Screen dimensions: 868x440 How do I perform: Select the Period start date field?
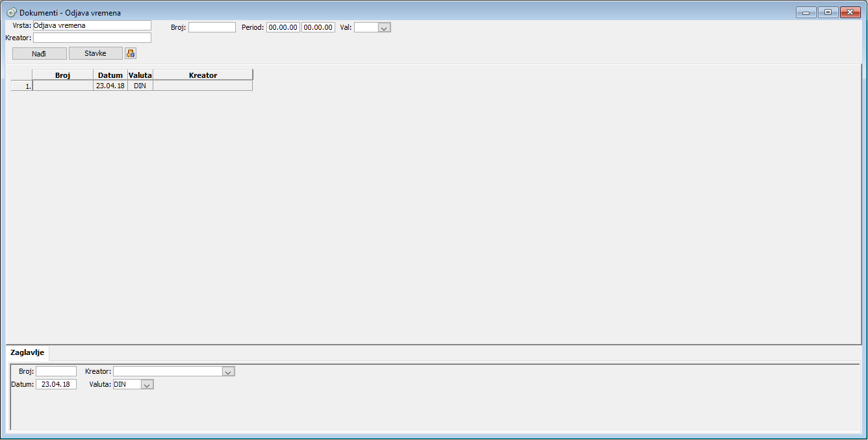pyautogui.click(x=283, y=27)
